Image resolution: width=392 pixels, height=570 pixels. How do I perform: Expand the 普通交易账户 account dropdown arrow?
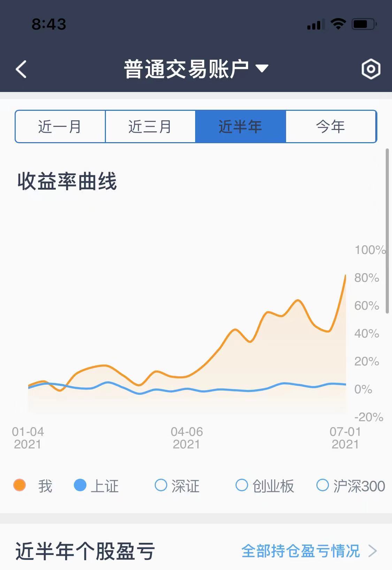click(262, 69)
